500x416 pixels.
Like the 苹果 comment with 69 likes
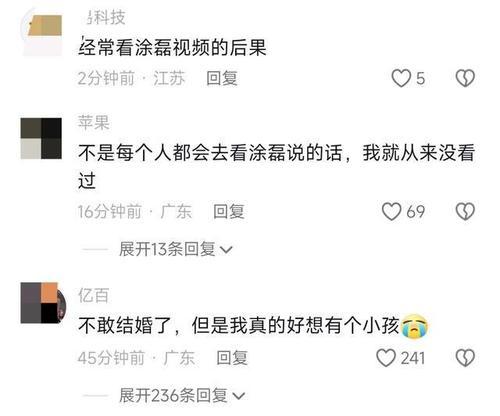[x=391, y=212]
